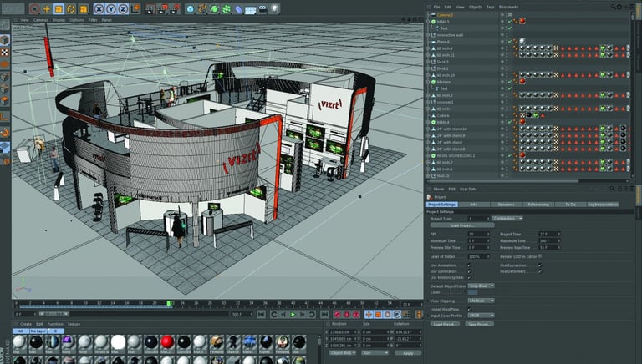
Task: Search in Object Manager magnifier icon
Action: [x=613, y=7]
